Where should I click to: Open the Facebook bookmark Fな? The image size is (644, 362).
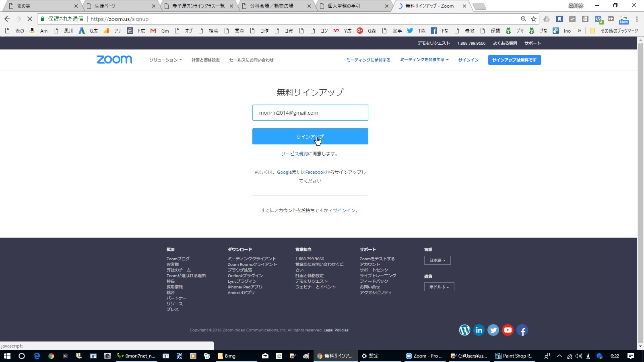coord(440,31)
